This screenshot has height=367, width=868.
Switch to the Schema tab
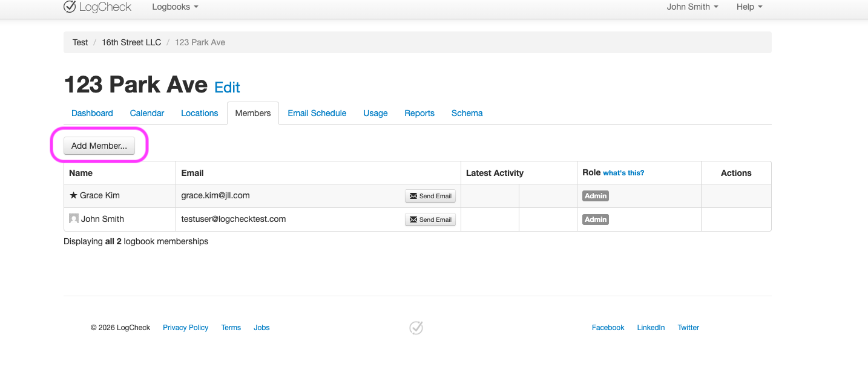(467, 113)
